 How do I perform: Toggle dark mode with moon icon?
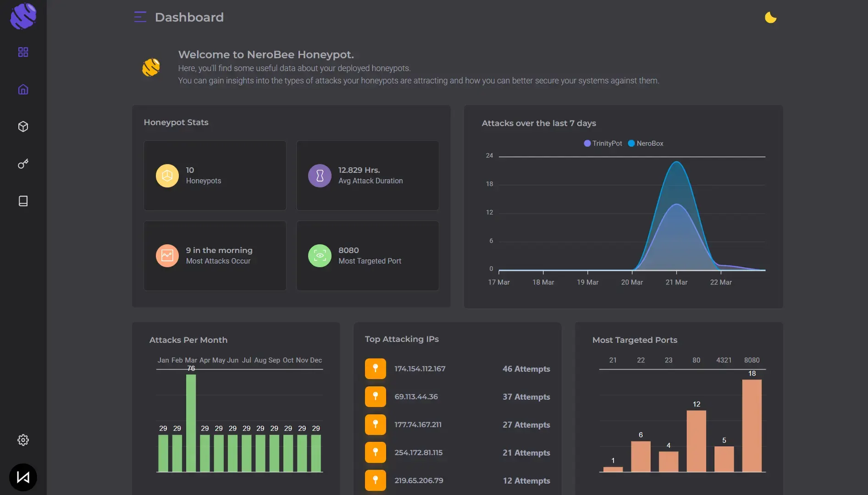[770, 17]
